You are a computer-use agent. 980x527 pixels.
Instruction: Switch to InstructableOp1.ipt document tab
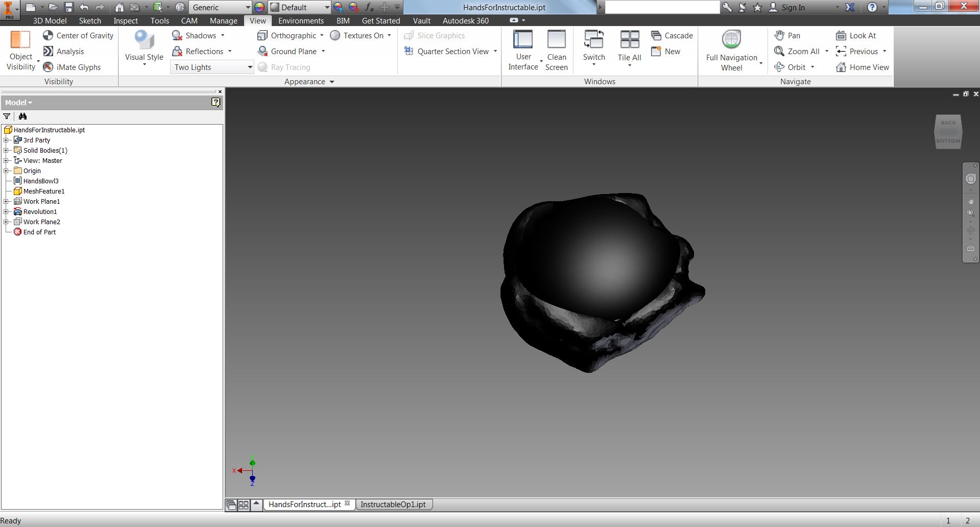coord(393,504)
